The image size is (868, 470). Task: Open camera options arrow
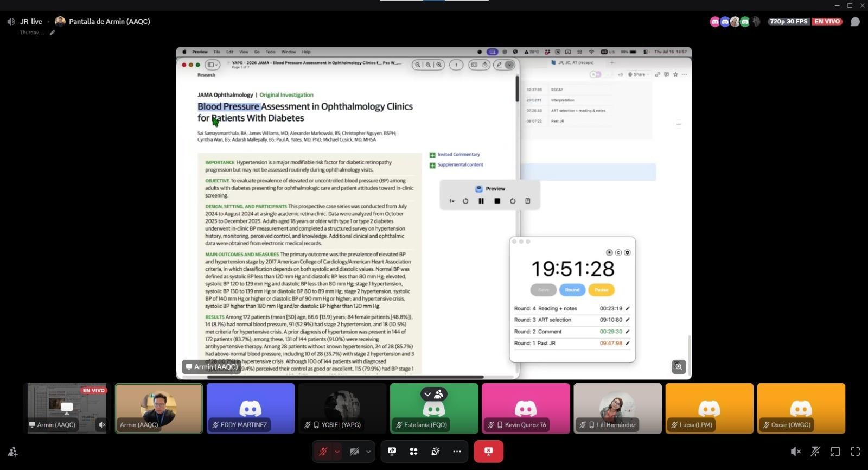click(368, 452)
